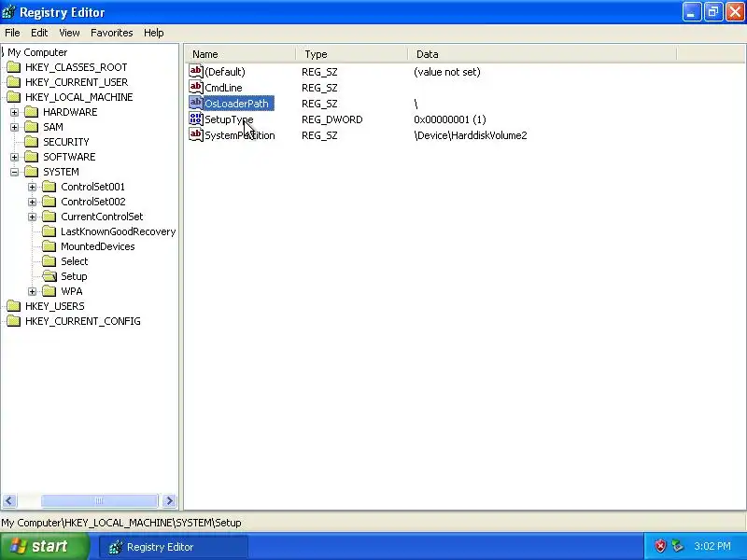Screen dimensions: 747x560
Task: Open the Favorites menu
Action: 111,33
